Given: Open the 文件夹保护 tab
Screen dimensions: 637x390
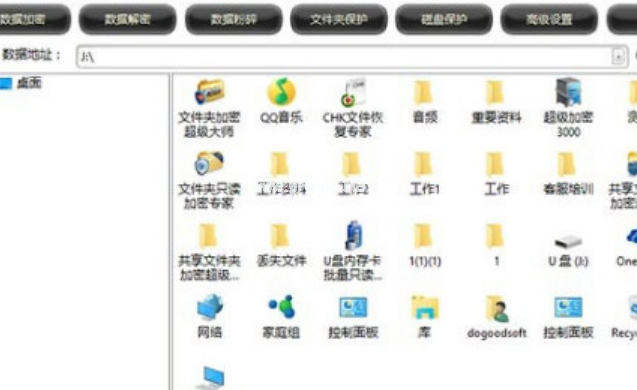Looking at the screenshot, I should tap(339, 19).
